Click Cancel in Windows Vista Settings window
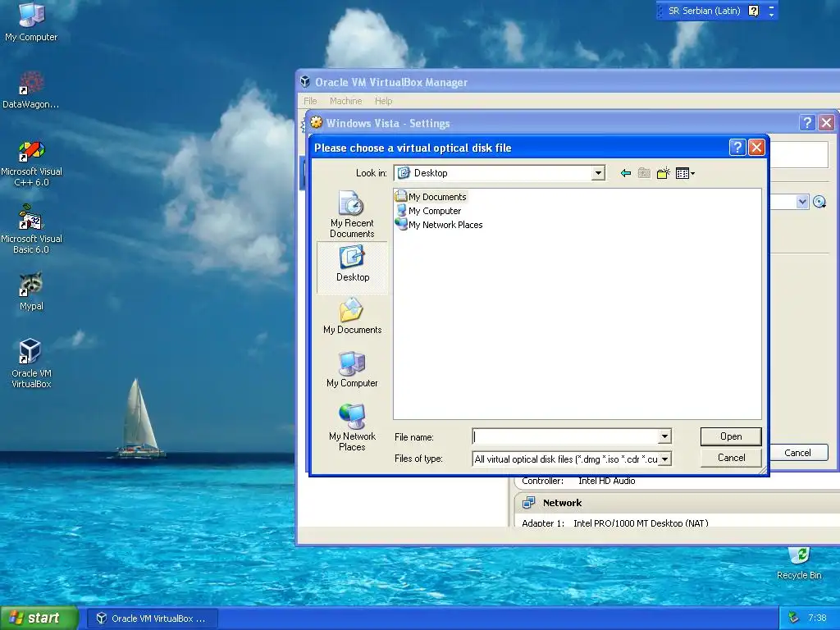 (x=797, y=453)
